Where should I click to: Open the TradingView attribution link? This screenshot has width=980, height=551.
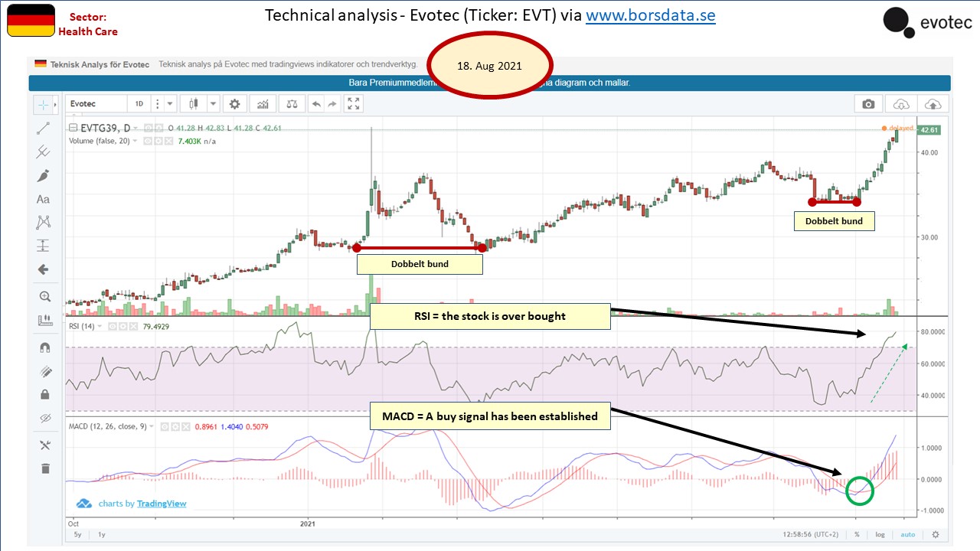pos(162,504)
